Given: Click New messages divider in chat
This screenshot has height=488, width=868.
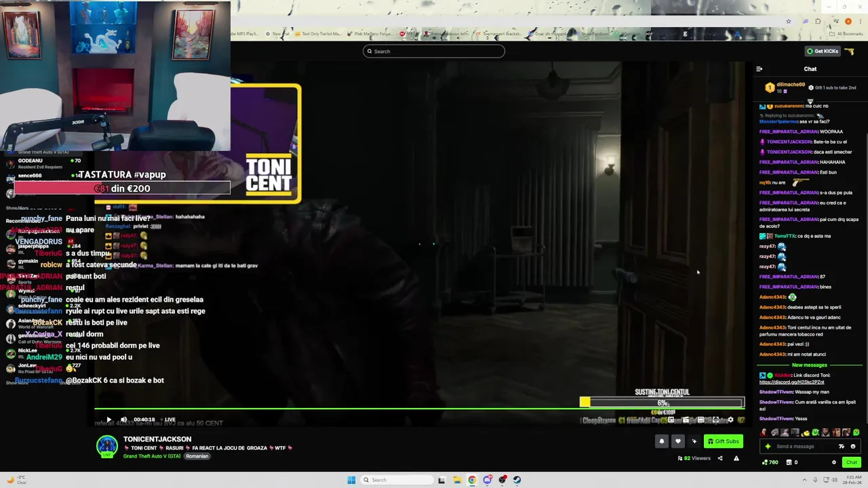Looking at the screenshot, I should click(810, 365).
